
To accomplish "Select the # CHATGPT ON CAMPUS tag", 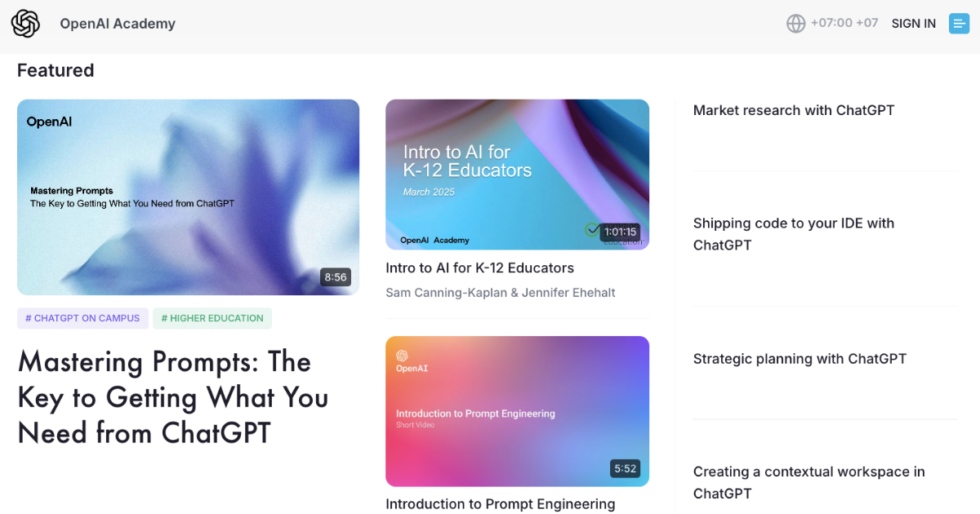I will 82,318.
